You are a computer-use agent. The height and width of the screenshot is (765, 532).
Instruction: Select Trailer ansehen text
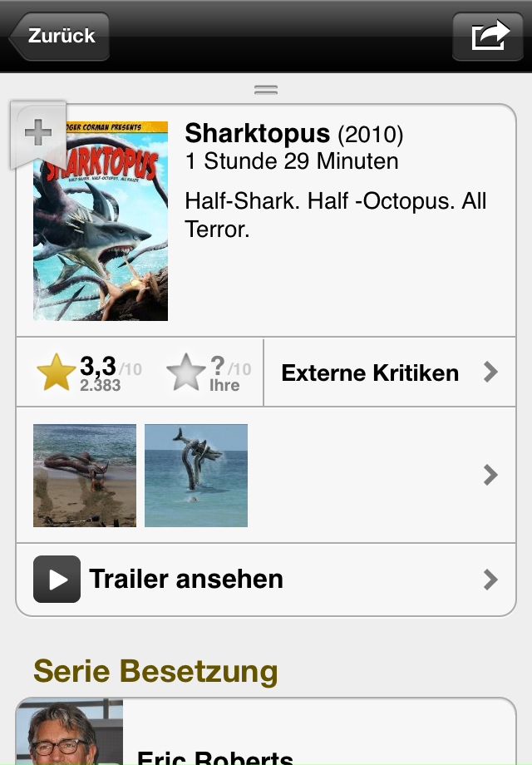[x=186, y=579]
